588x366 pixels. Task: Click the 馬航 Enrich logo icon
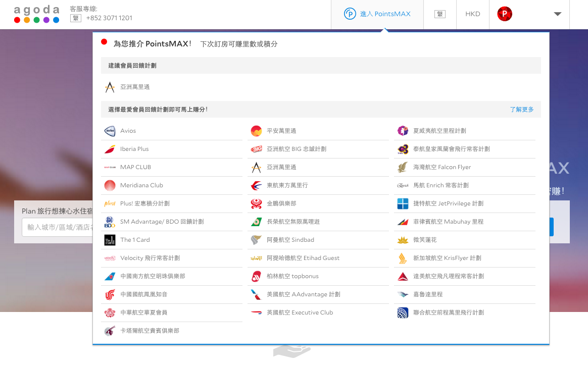coord(403,185)
